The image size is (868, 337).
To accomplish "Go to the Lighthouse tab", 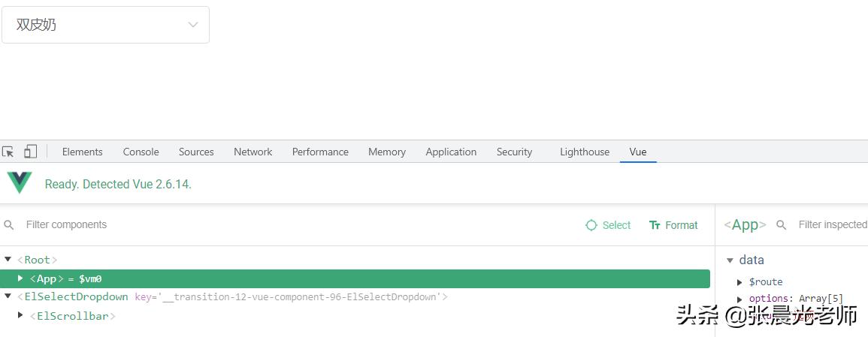I will point(584,152).
